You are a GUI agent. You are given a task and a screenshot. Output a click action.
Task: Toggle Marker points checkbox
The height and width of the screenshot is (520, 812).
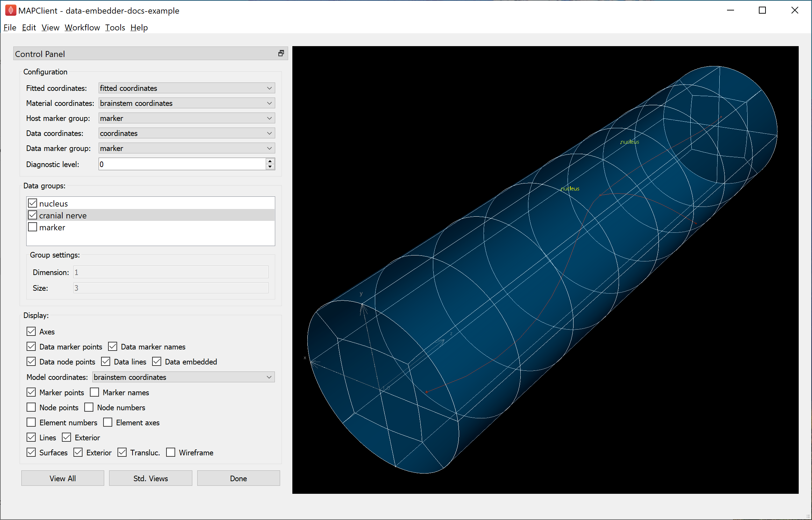point(31,392)
